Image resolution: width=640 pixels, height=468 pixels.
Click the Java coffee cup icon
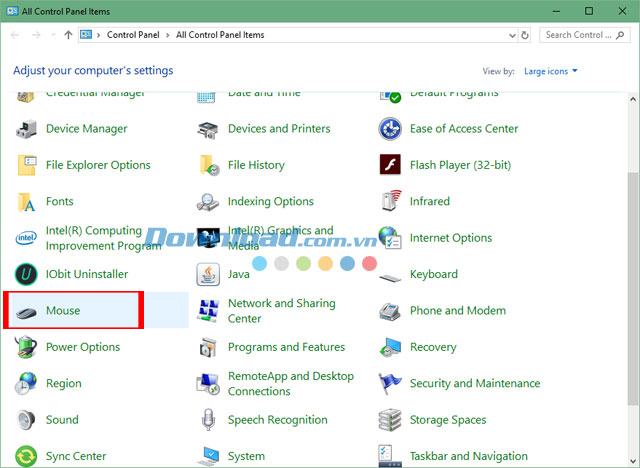(x=208, y=274)
